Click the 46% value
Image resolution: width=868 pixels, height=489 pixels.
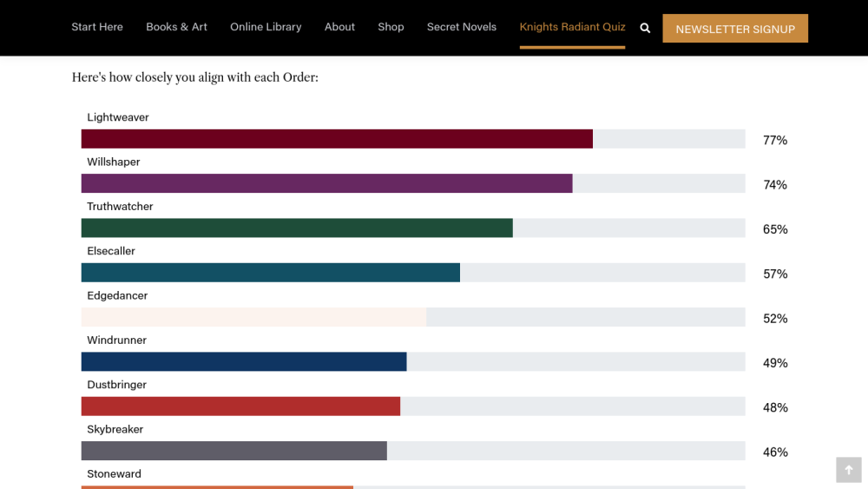click(x=775, y=453)
